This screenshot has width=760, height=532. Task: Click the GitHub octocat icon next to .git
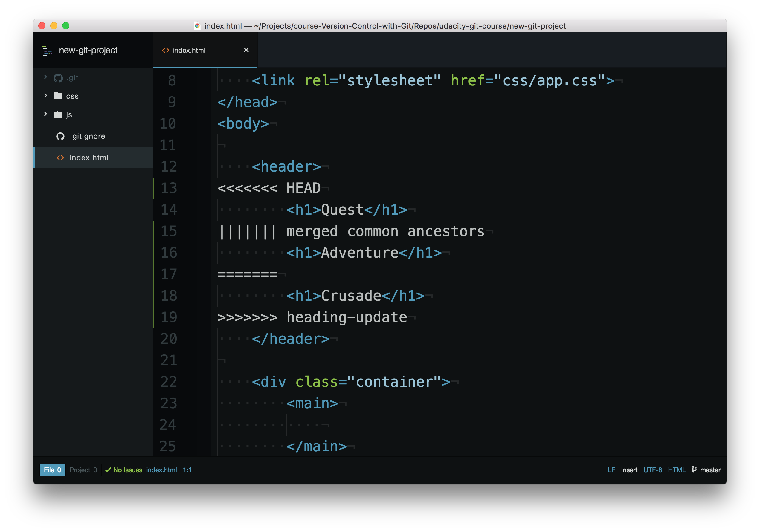pos(58,77)
